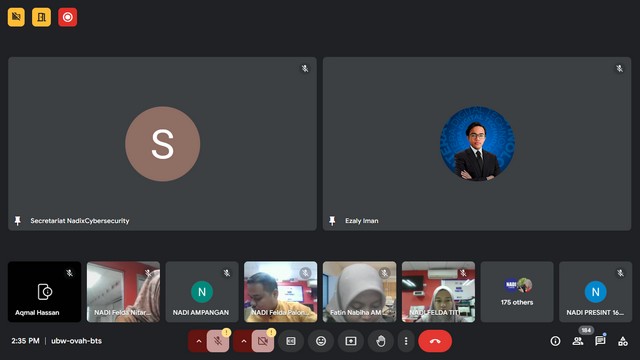Expand audio settings arrow beside microphone
The width and height of the screenshot is (640, 360).
tap(198, 341)
